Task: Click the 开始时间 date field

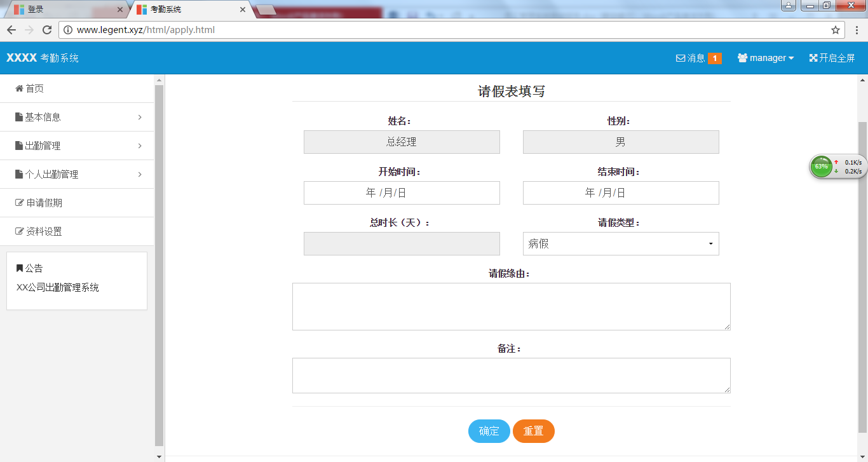Action: tap(402, 193)
